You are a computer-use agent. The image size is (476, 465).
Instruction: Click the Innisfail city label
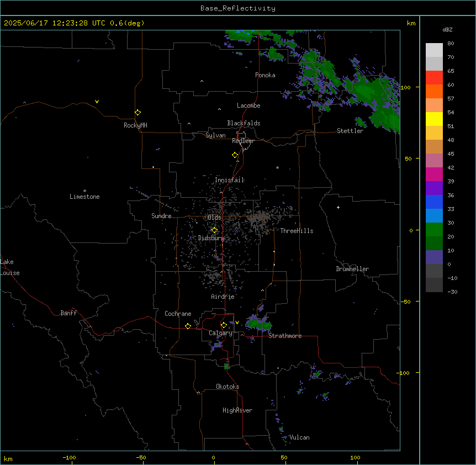coord(230,180)
